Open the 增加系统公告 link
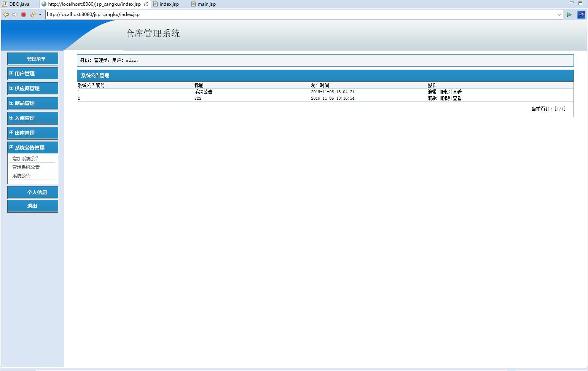This screenshot has width=588, height=371. [x=26, y=159]
